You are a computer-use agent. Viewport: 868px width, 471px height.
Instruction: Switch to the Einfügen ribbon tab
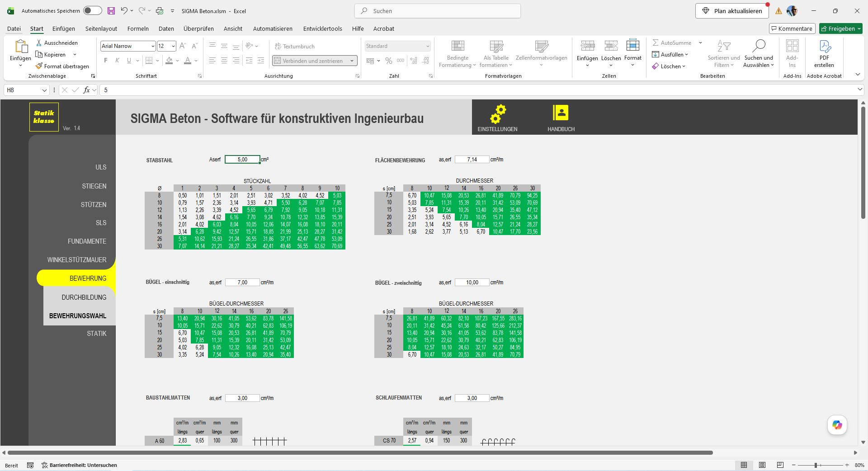coord(64,28)
